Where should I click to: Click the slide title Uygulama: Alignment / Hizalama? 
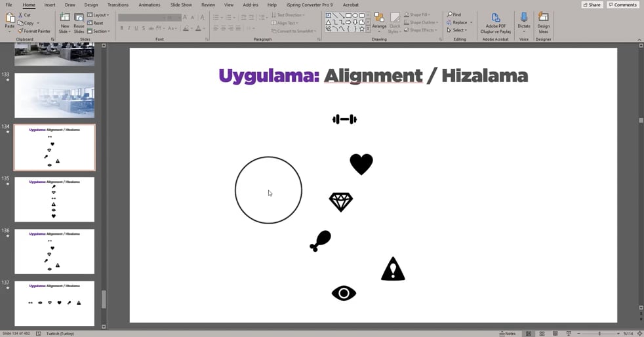click(373, 76)
